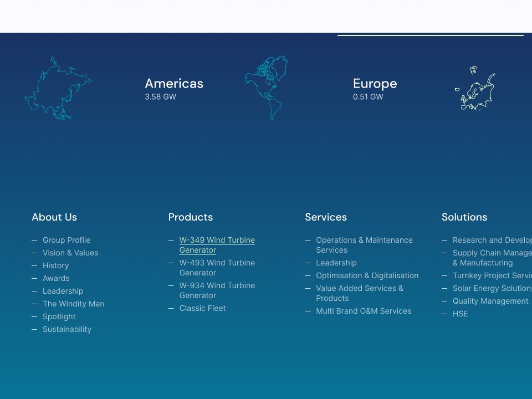Select the Services section title
Screen dimensions: 532x399
[326, 217]
